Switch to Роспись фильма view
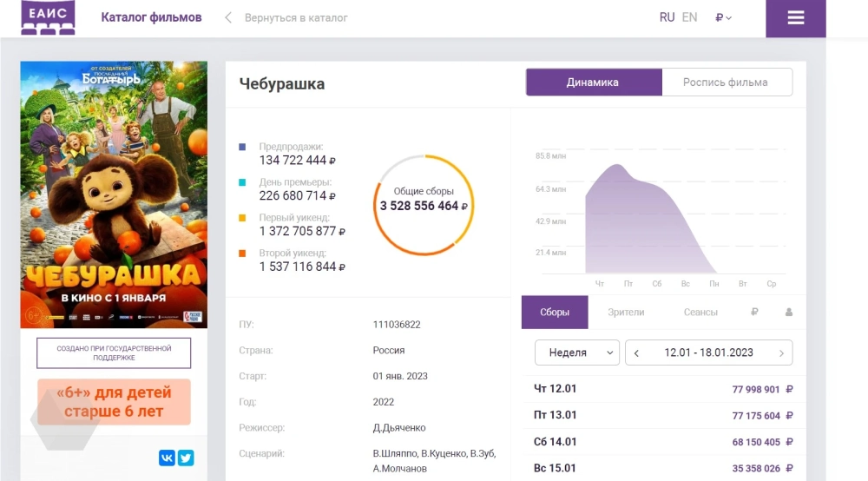 point(726,82)
